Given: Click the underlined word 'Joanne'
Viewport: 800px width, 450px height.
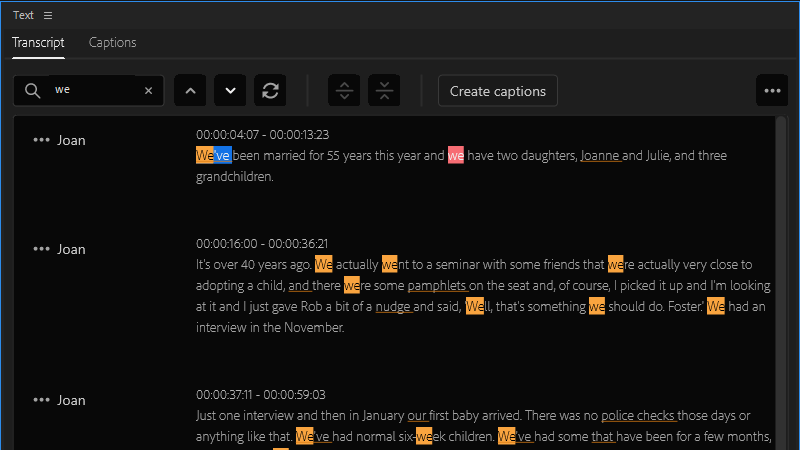Looking at the screenshot, I should [x=600, y=156].
